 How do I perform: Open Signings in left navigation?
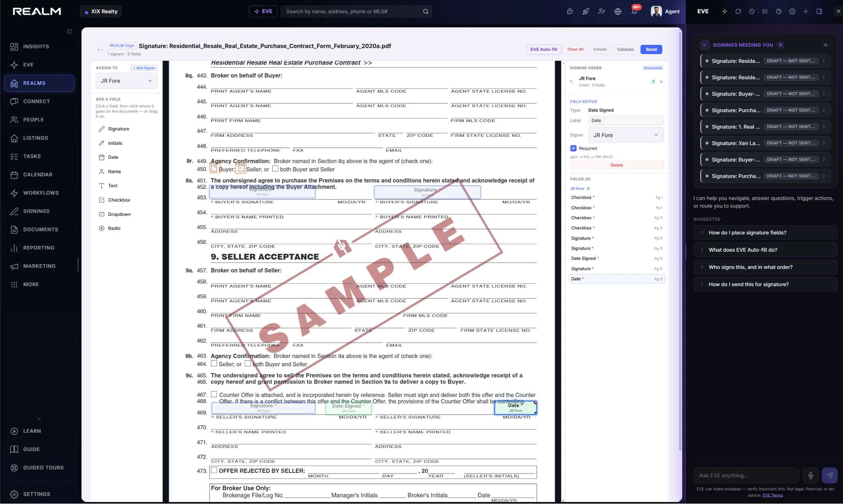click(x=39, y=211)
